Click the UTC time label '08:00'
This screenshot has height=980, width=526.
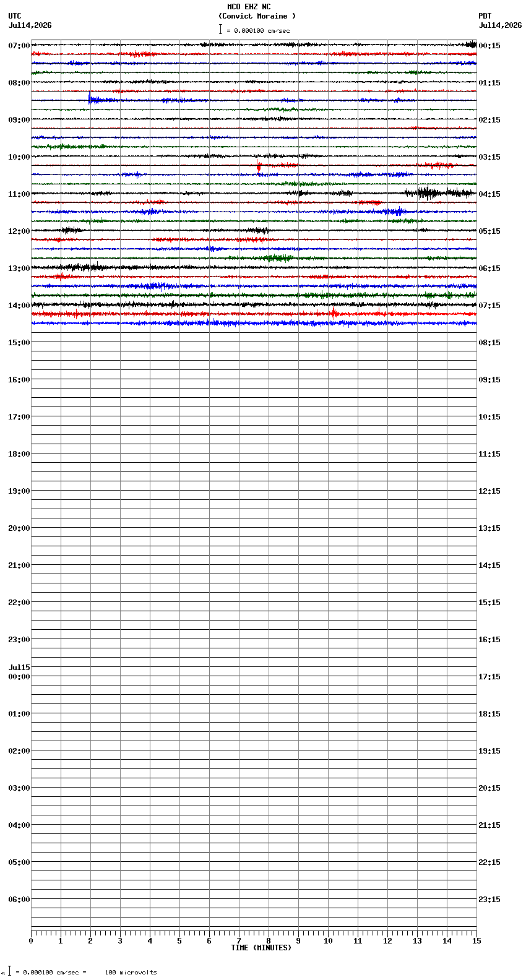click(x=19, y=83)
